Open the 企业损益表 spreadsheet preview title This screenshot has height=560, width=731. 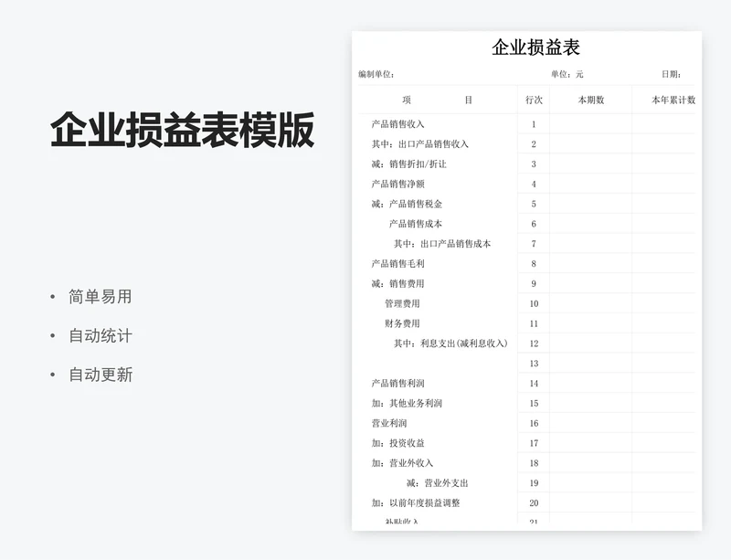(x=535, y=48)
